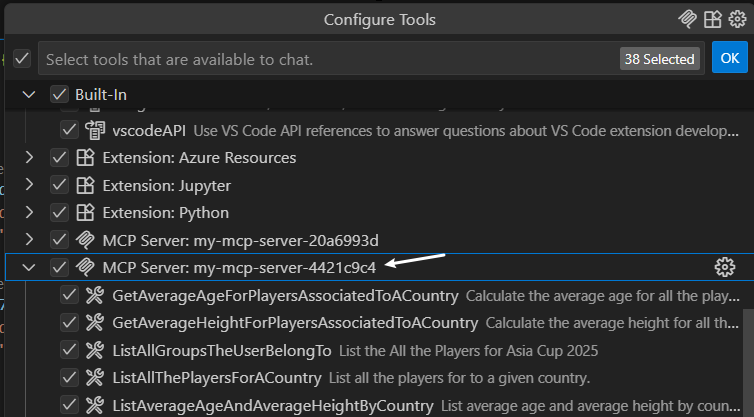754x417 pixels.
Task: Uncheck my-mcp-server-4421c9c4 checkbox
Action: pyautogui.click(x=59, y=267)
